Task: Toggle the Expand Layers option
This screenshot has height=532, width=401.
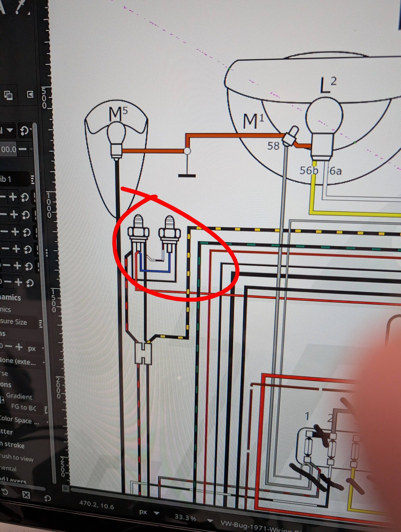Action: pos(13,480)
